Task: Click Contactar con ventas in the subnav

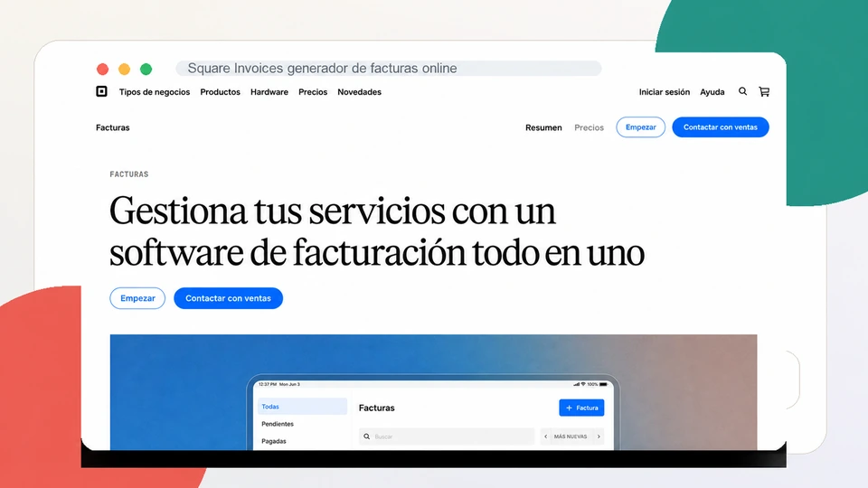Action: click(721, 127)
